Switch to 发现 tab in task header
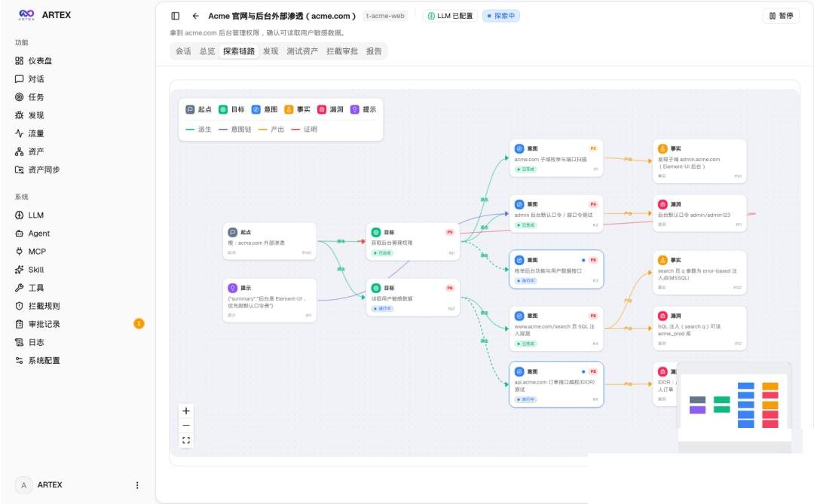Image resolution: width=814 pixels, height=504 pixels. point(271,51)
